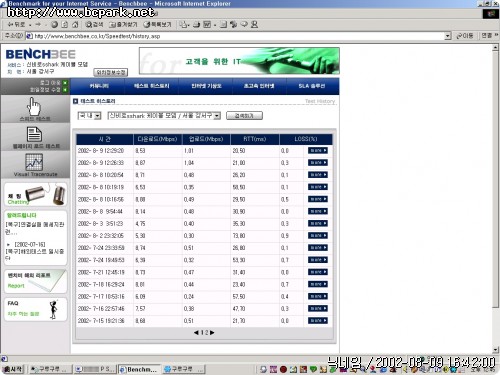This screenshot has height=375, width=500.
Task: Open page 2 of the history list
Action: pos(207,333)
